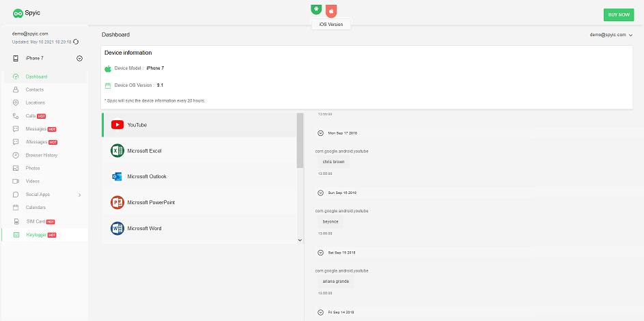Select the Microsoft Word row
This screenshot has height=321, width=644.
coord(199,228)
